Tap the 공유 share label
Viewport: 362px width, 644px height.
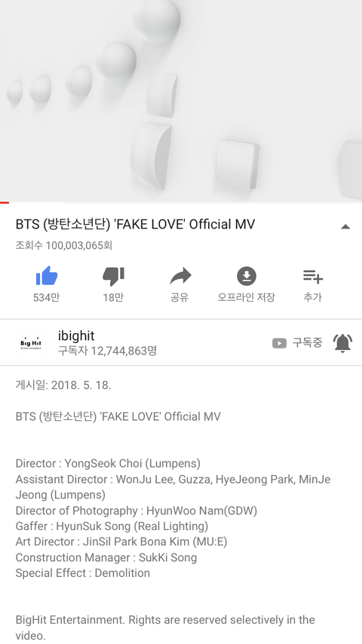point(179,297)
